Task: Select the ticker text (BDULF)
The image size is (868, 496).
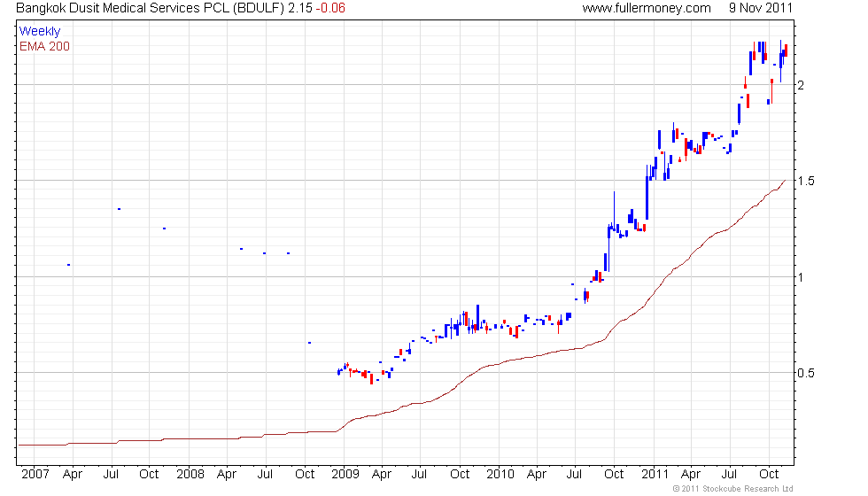Action: tap(259, 8)
